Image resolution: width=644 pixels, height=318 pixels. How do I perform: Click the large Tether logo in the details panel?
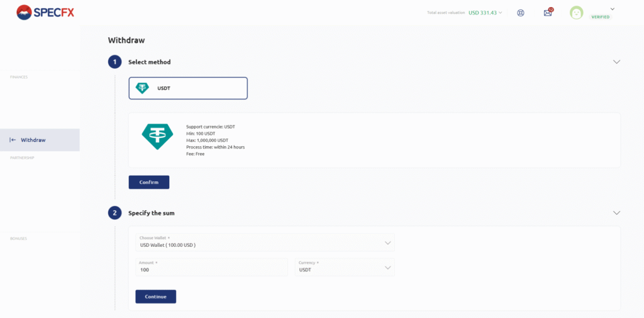[x=157, y=137]
